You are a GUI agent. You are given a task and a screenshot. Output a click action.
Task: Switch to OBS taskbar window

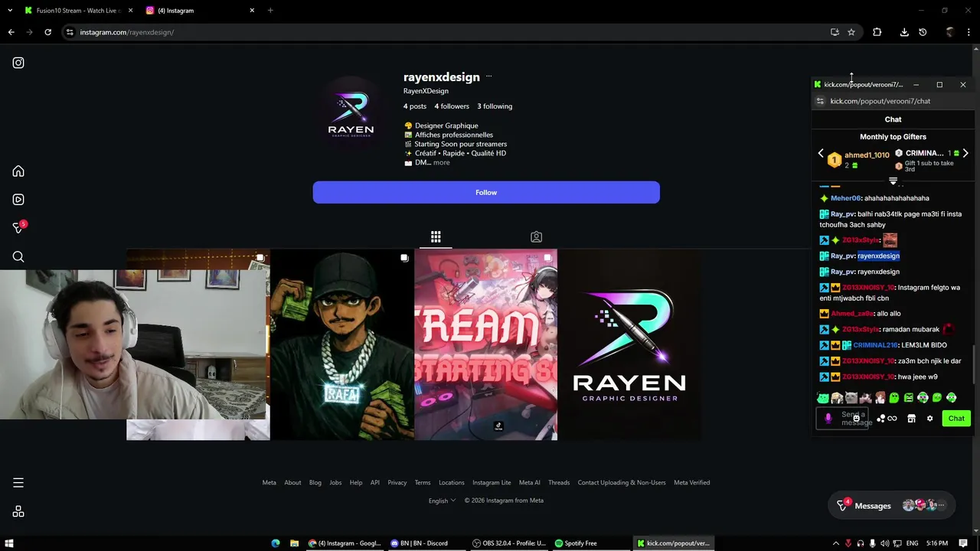[x=509, y=543]
